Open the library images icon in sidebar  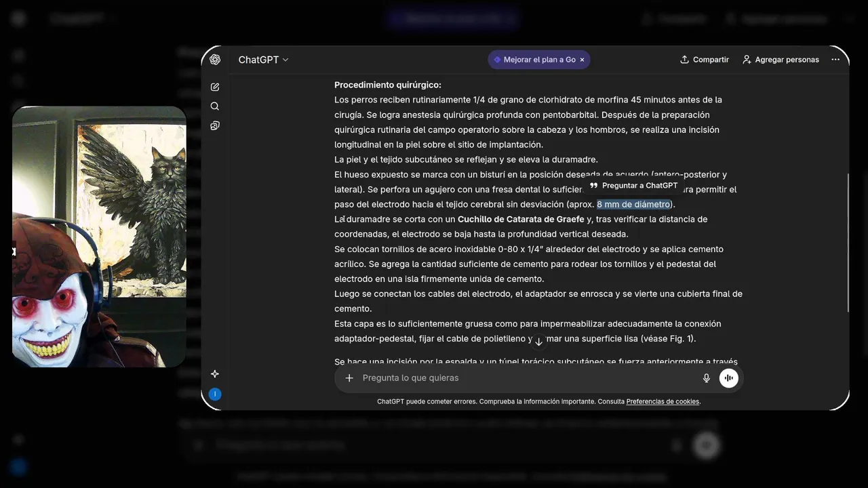click(215, 125)
